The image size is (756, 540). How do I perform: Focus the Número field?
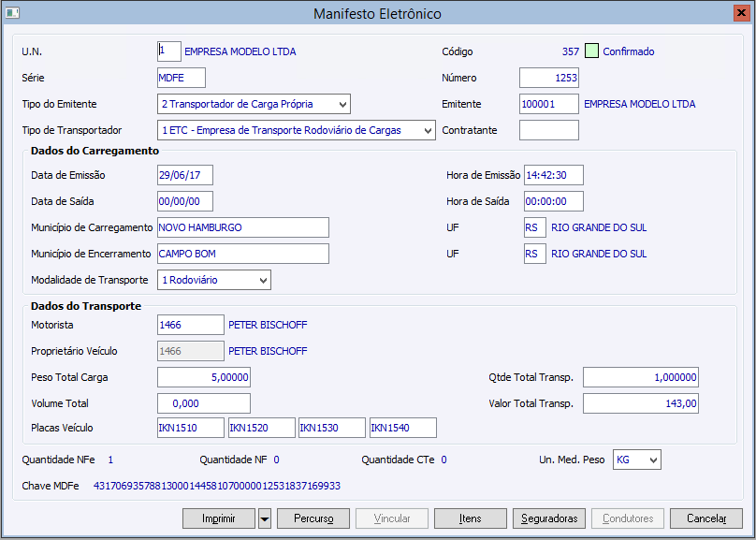pyautogui.click(x=549, y=78)
